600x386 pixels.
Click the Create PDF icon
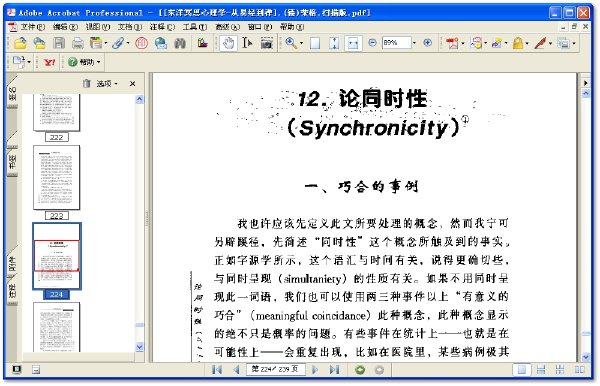click(x=452, y=43)
